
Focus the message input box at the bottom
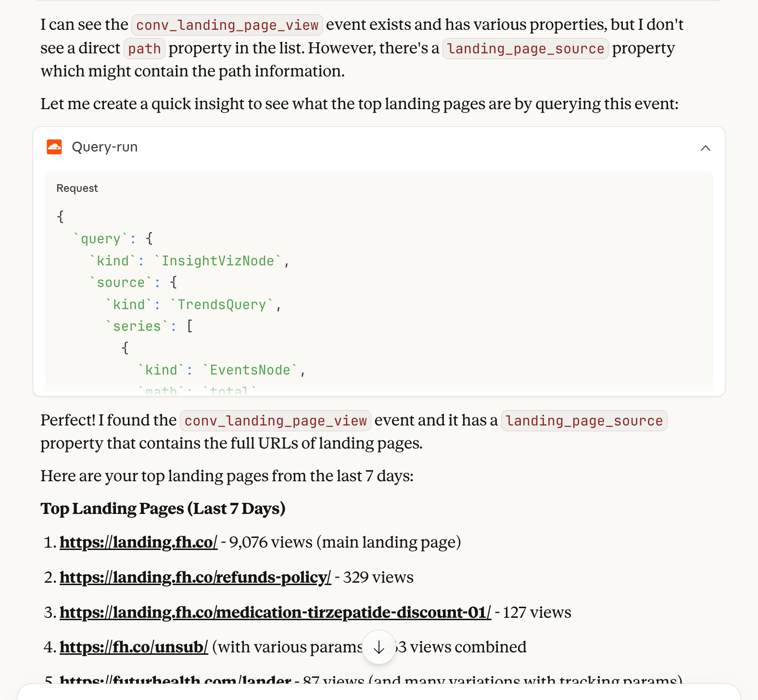(x=379, y=692)
